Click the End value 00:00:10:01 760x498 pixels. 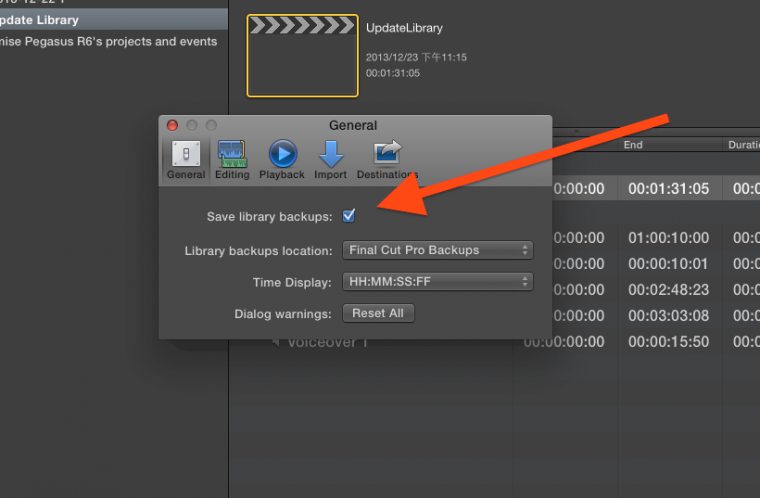[668, 264]
